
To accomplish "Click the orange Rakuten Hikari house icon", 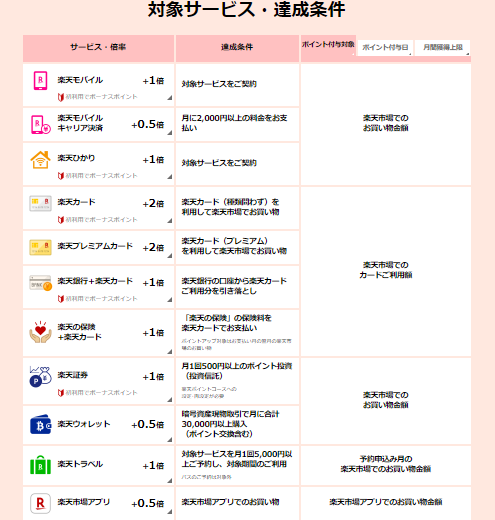I will click(40, 160).
